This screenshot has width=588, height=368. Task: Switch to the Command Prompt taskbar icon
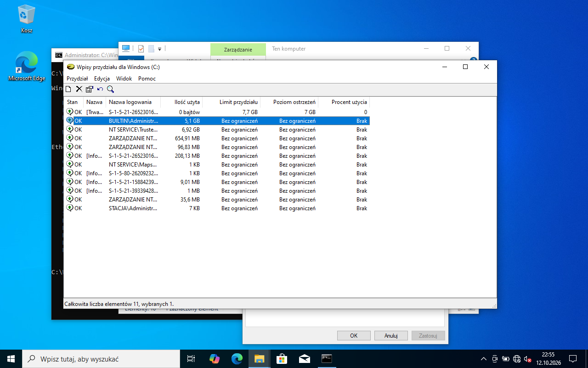pyautogui.click(x=327, y=359)
